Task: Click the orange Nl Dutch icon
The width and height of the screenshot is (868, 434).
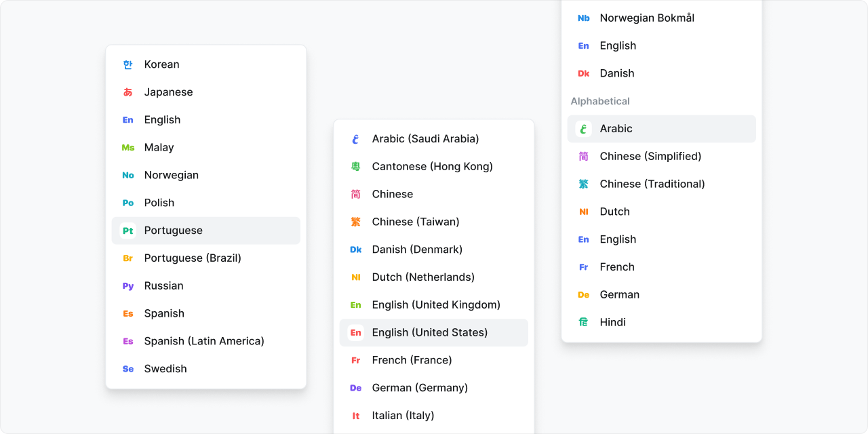Action: (584, 212)
